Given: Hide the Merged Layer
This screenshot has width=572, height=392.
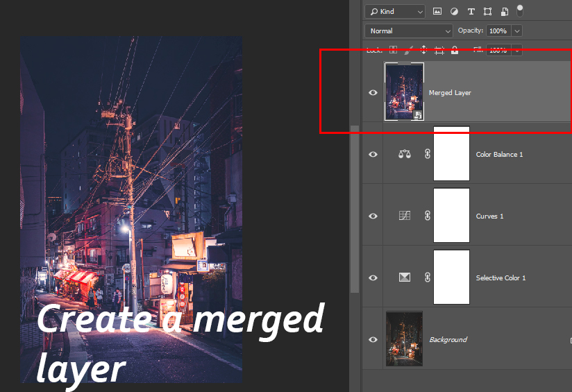Looking at the screenshot, I should coord(373,93).
